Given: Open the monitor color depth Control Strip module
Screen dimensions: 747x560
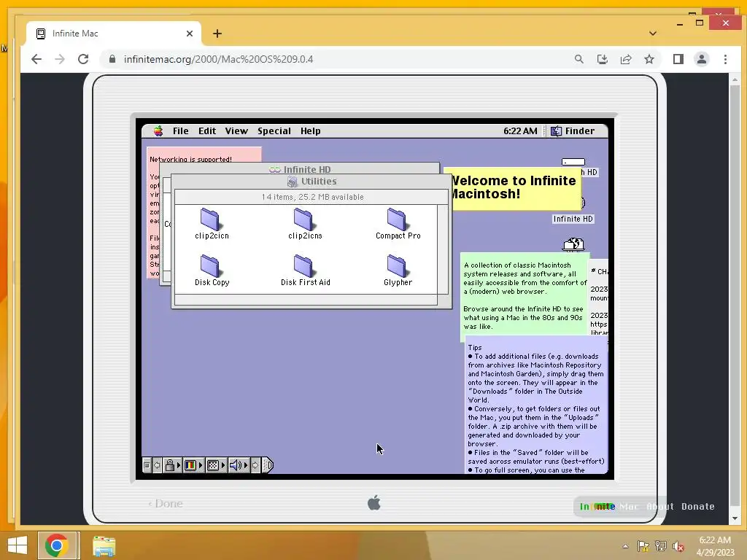Looking at the screenshot, I should 193,465.
